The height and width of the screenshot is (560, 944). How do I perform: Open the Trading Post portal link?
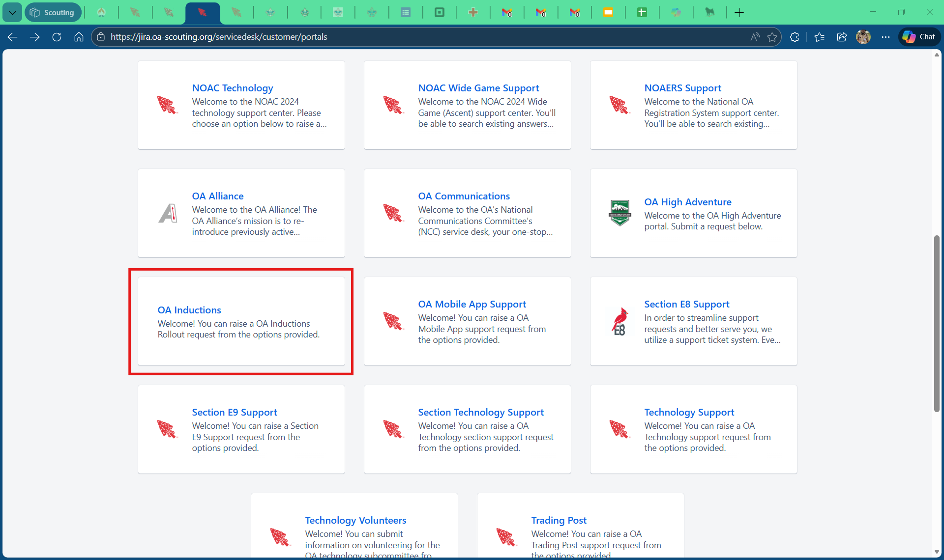(x=559, y=520)
